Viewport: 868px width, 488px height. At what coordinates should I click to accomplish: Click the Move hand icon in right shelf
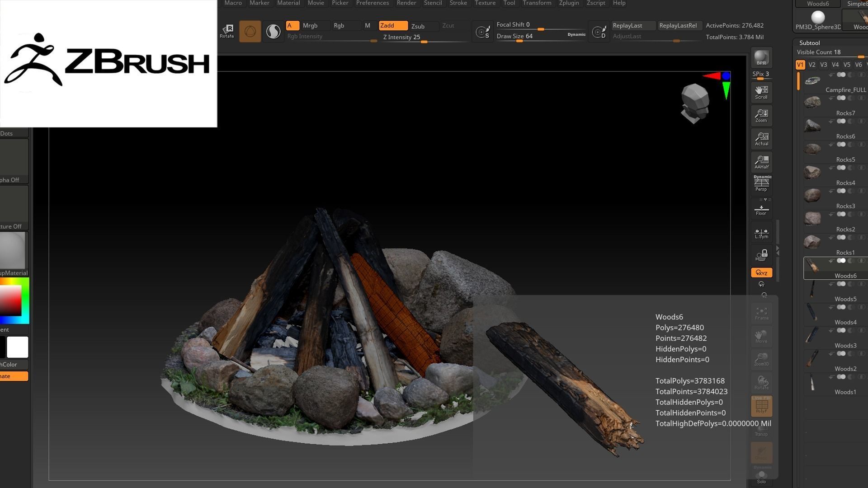point(761,336)
